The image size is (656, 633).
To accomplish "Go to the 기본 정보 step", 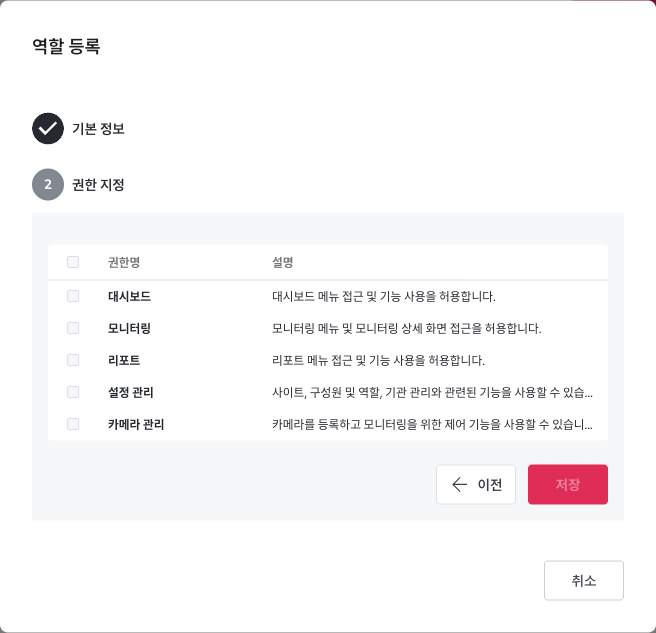I will (98, 129).
